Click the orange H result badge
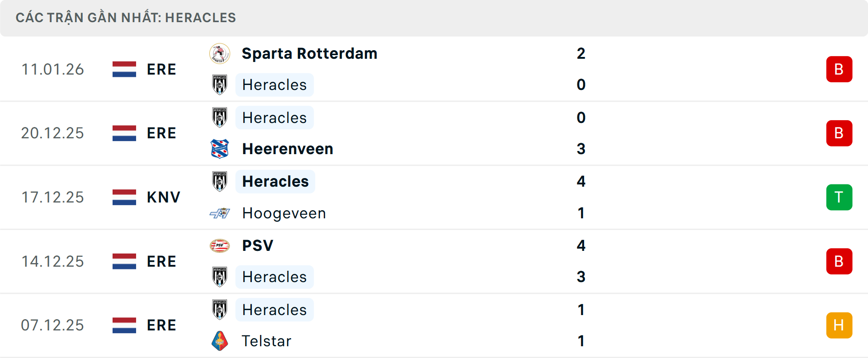The image size is (868, 358). point(839,325)
